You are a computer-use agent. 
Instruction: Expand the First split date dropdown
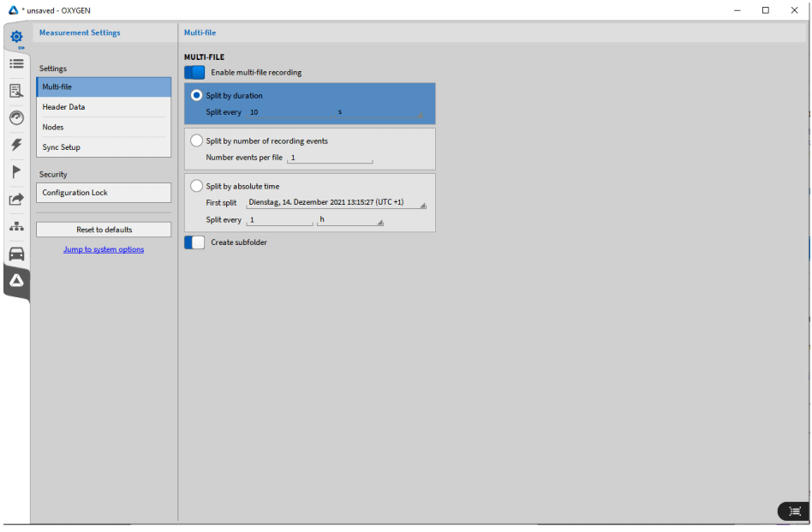[x=336, y=203]
